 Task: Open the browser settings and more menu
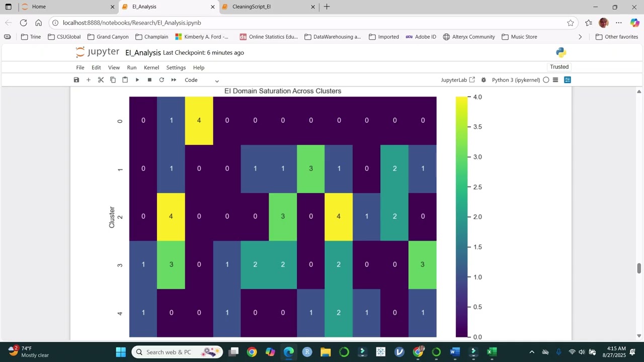[619, 23]
